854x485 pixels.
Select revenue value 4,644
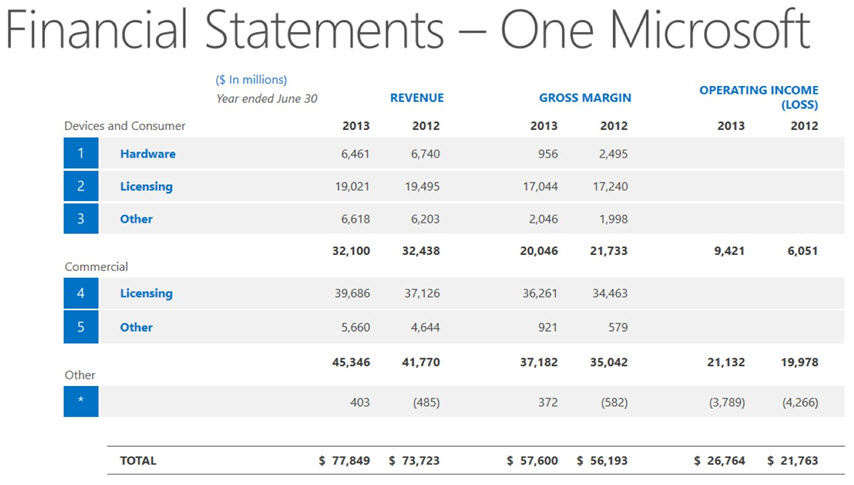pyautogui.click(x=425, y=327)
